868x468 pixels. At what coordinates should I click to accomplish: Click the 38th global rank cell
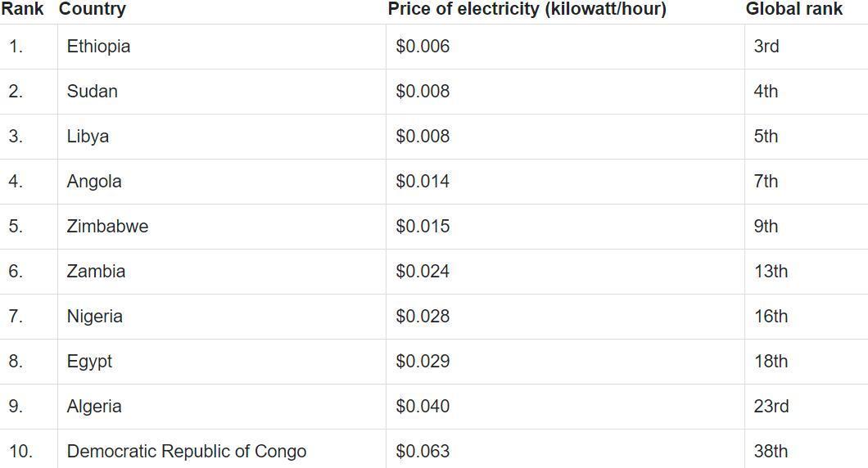pyautogui.click(x=771, y=452)
